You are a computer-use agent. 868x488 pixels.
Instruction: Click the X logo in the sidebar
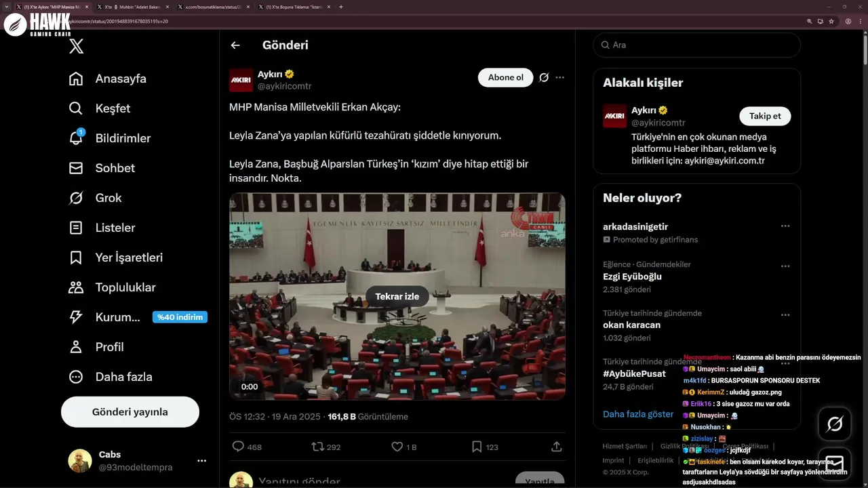pos(77,46)
